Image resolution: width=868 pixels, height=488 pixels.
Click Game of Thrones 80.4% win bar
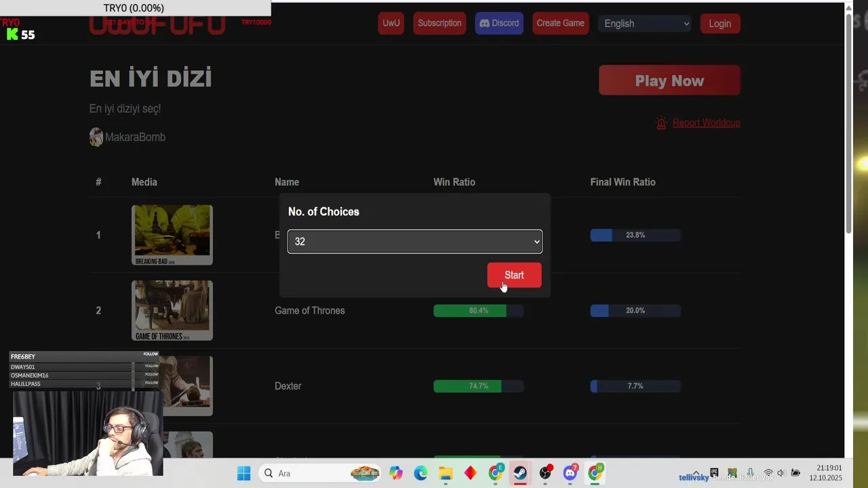pyautogui.click(x=478, y=310)
